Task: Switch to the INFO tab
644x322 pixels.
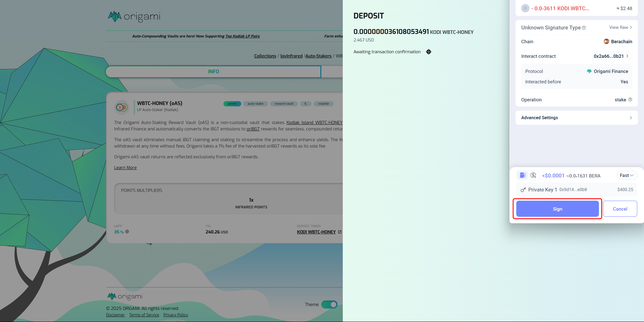Action: click(x=213, y=72)
